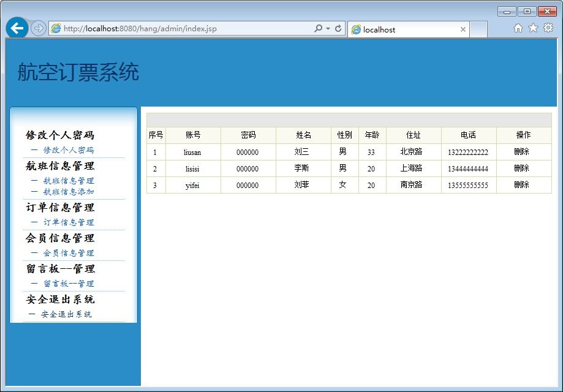Click the 订单信息管理 bold section heading
Image resolution: width=563 pixels, height=392 pixels.
pos(60,207)
